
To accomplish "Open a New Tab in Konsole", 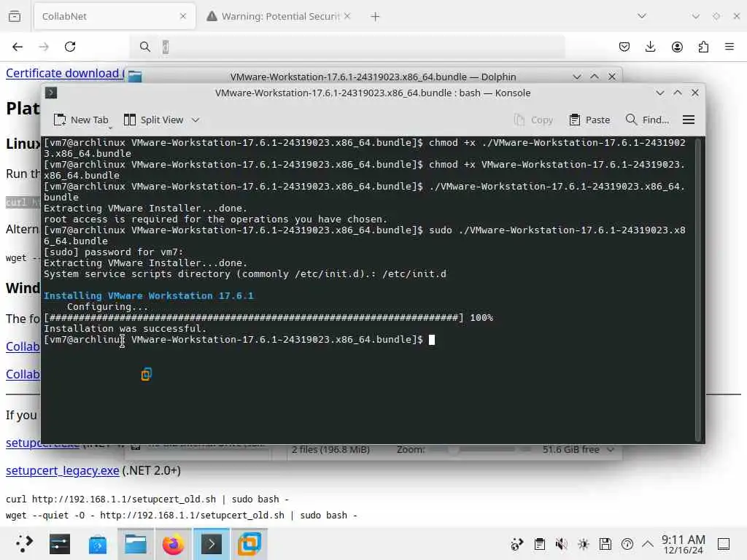I will (x=81, y=120).
